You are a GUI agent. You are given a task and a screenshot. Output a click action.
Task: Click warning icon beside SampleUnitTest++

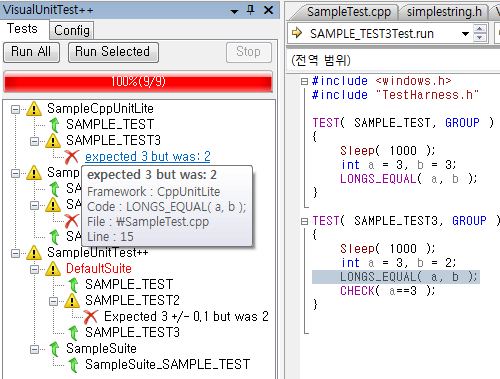[x=34, y=253]
